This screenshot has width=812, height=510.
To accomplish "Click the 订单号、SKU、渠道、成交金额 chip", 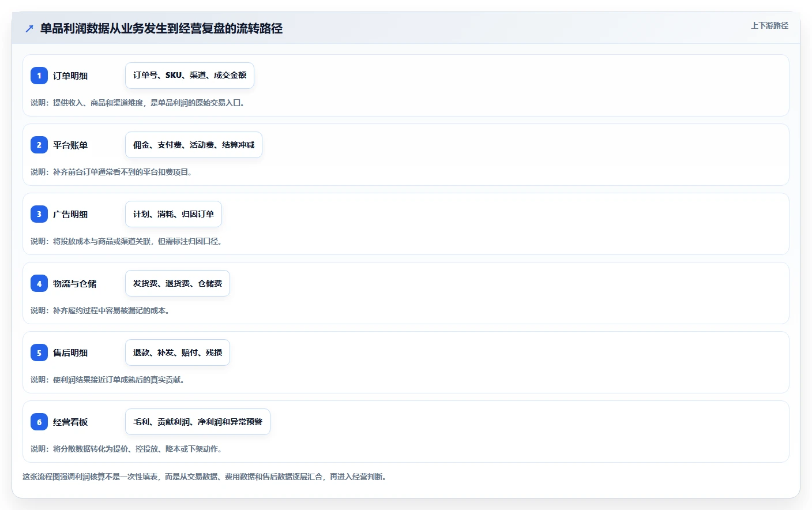I will tap(190, 76).
